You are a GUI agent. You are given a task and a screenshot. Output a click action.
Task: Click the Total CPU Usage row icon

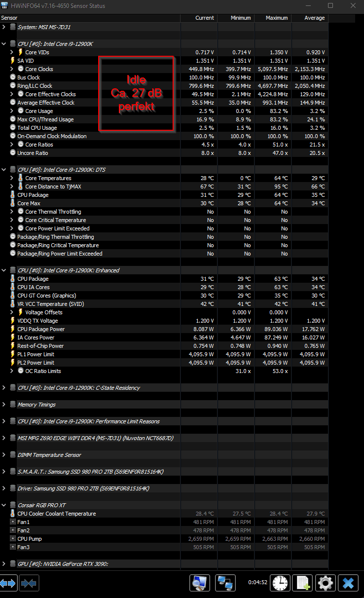point(13,128)
